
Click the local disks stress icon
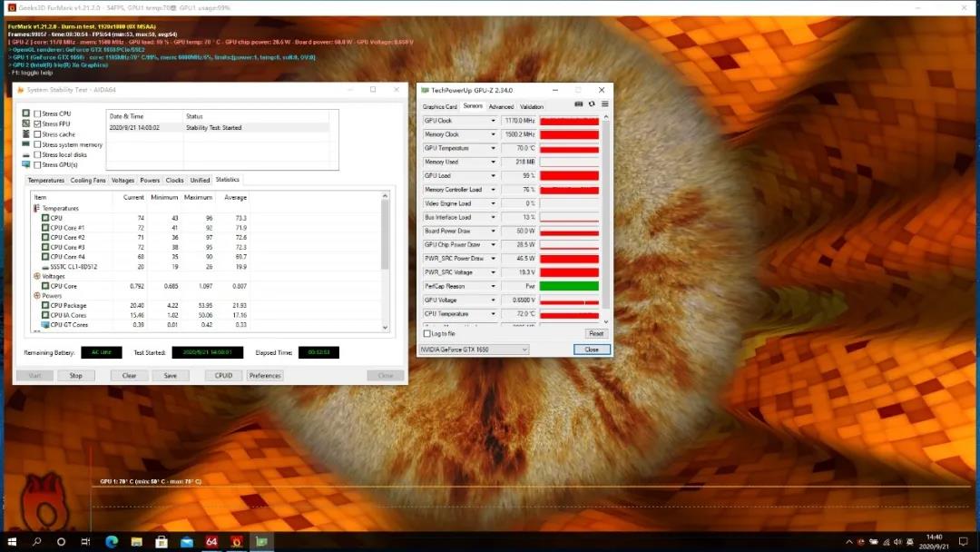tap(25, 154)
